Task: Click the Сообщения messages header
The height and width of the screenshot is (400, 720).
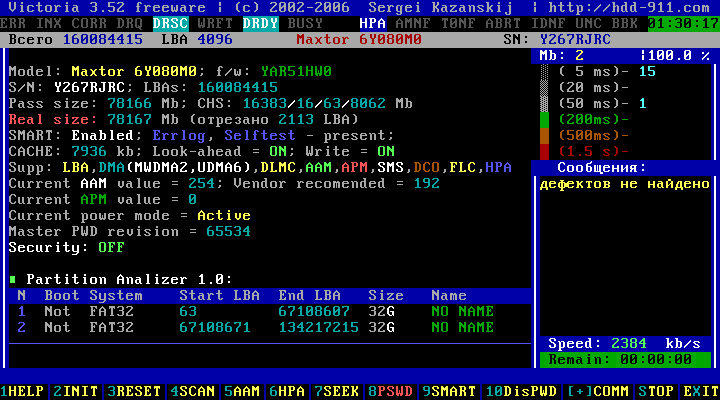Action: point(602,168)
